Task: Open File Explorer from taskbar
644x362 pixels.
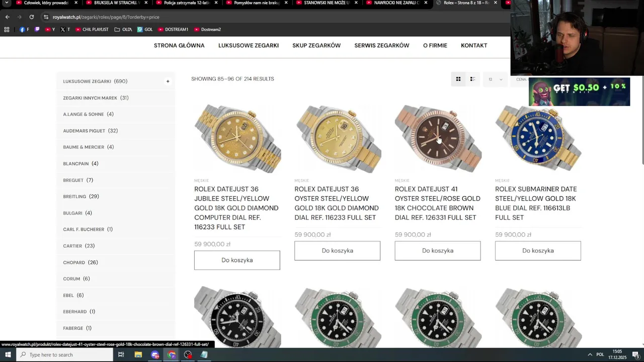Action: click(x=138, y=355)
